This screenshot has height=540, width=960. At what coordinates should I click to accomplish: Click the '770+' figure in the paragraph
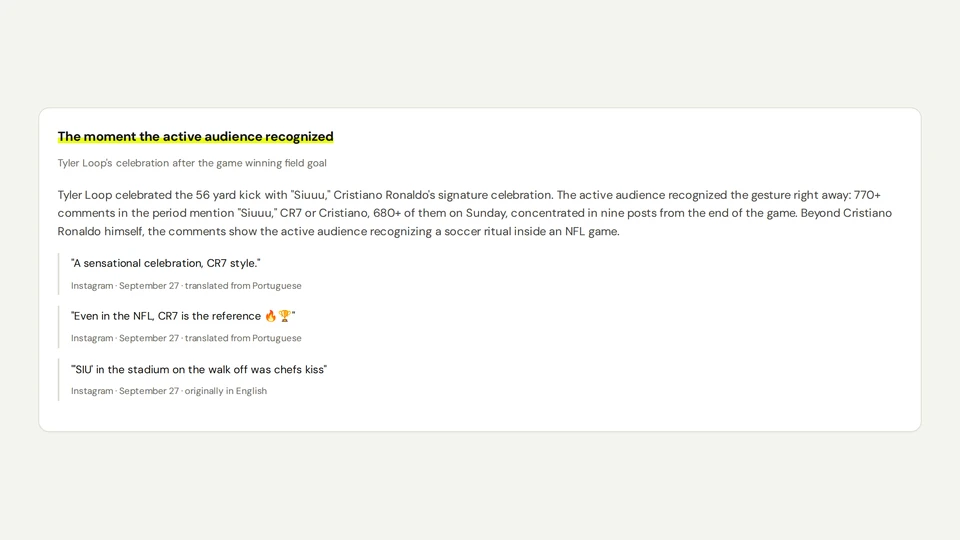click(867, 195)
